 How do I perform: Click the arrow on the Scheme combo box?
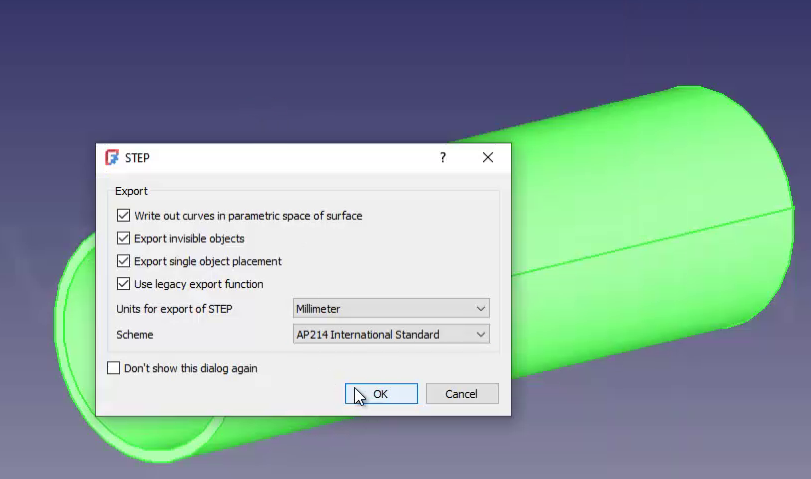click(480, 335)
